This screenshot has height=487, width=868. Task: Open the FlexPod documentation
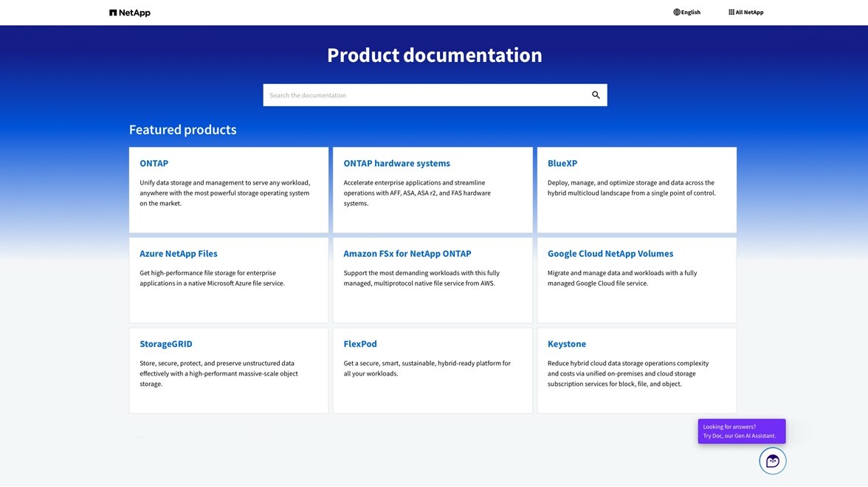pyautogui.click(x=360, y=344)
